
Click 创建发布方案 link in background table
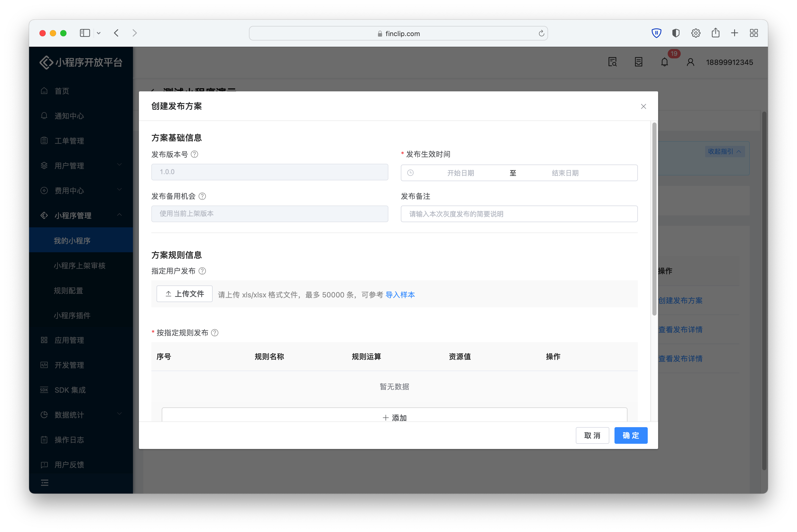click(680, 300)
